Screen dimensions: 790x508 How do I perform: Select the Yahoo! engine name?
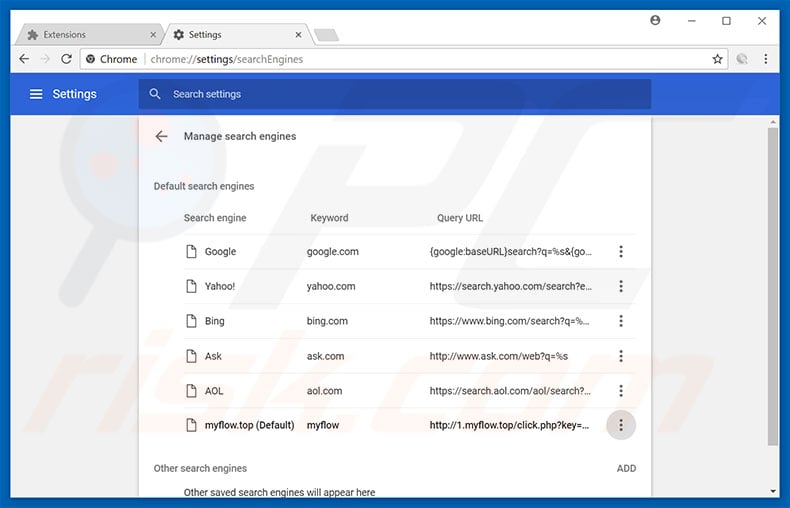(220, 286)
